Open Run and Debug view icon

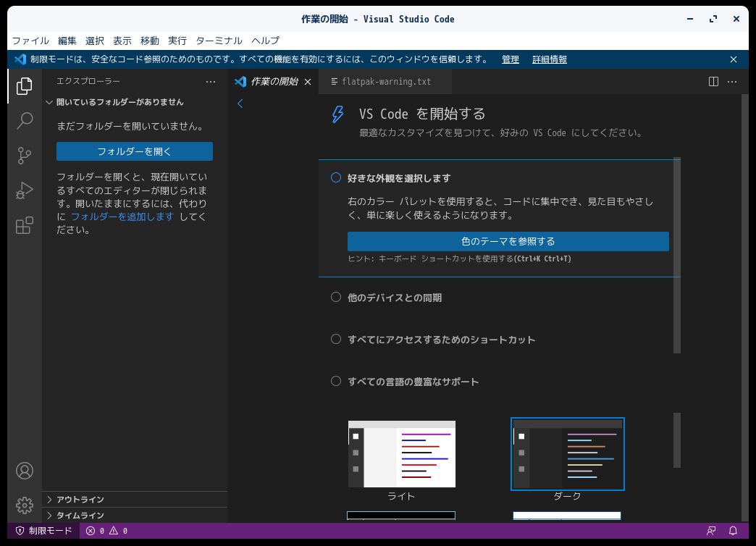(x=25, y=190)
